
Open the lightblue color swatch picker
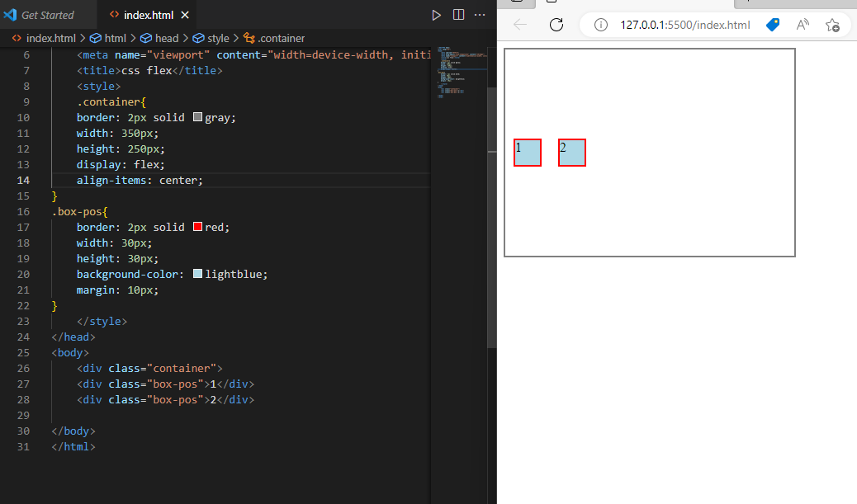click(x=198, y=274)
